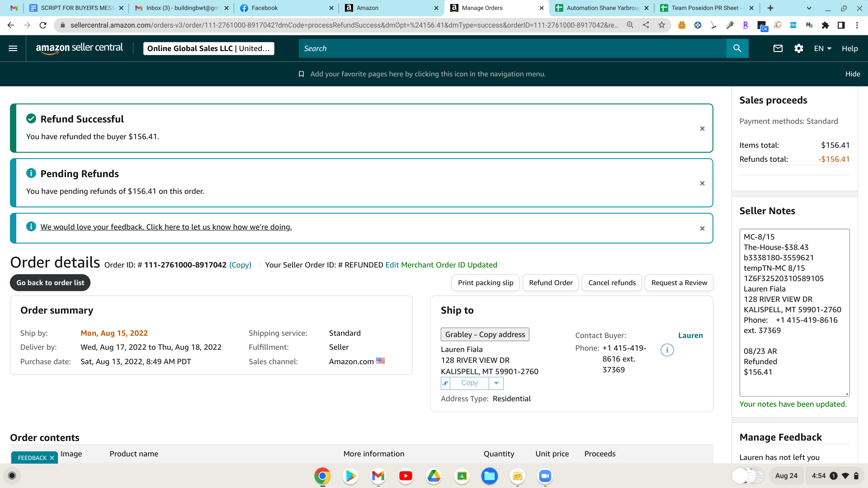Screen dimensions: 868x488
Task: Open the feedback survey link
Action: (166, 227)
